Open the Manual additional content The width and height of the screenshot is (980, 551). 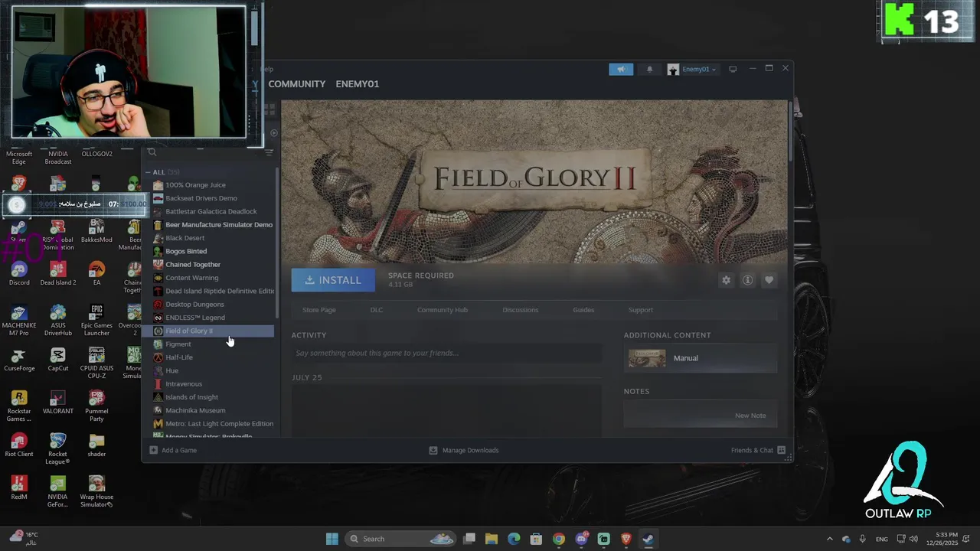coord(700,358)
